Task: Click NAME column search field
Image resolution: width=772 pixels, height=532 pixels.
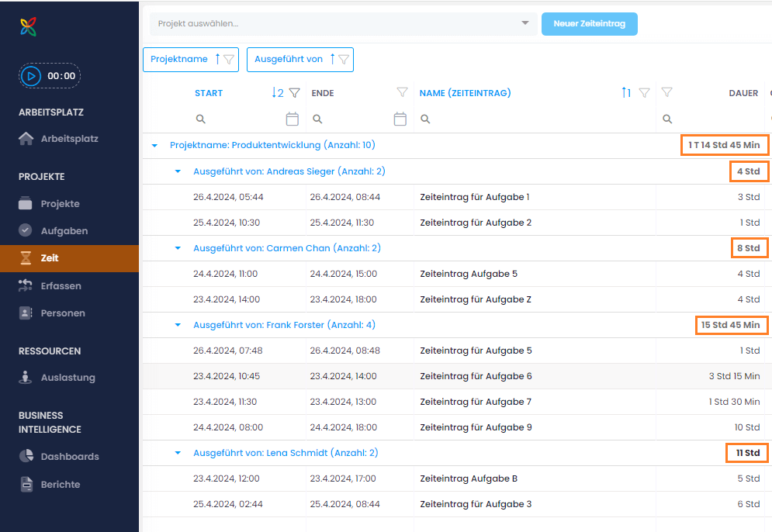Action: coord(536,119)
